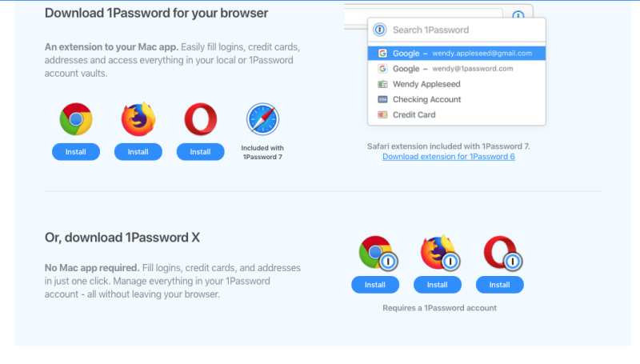This screenshot has width=640, height=364.
Task: Click the Search 1Password field
Action: pyautogui.click(x=457, y=30)
